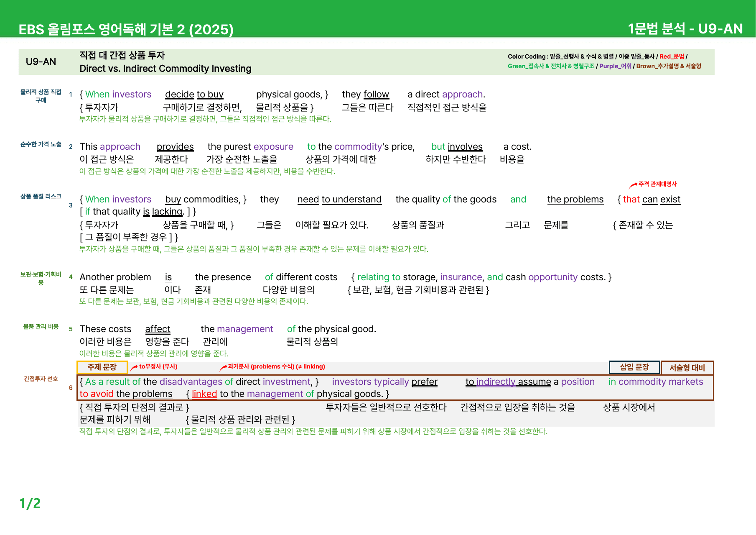This screenshot has width=756, height=535.
Task: Click the 'Red_문법' legend entry
Action: coord(672,56)
